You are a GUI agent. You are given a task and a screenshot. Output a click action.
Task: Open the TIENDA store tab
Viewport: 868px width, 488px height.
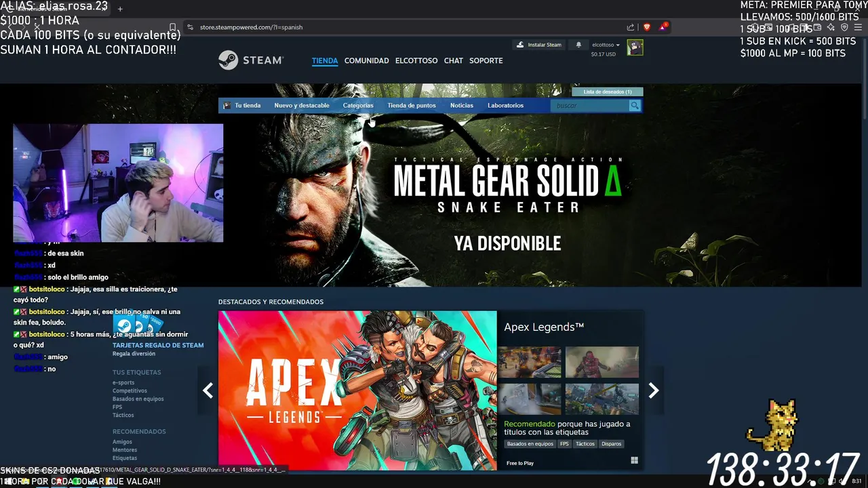[x=325, y=60]
